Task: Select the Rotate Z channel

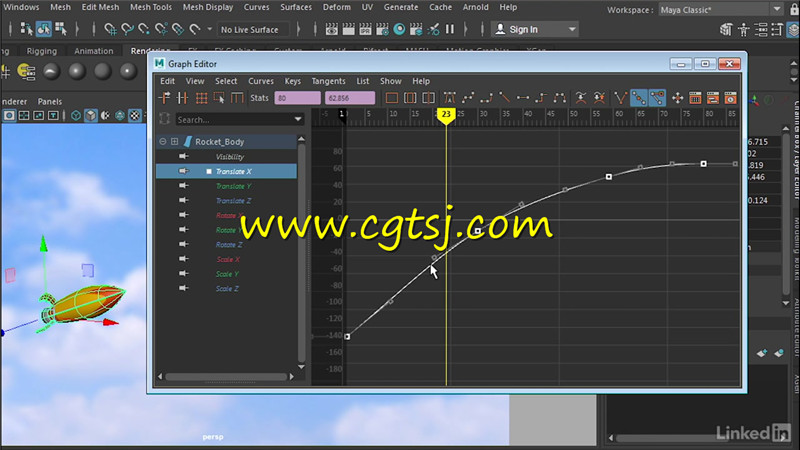Action: [x=227, y=245]
